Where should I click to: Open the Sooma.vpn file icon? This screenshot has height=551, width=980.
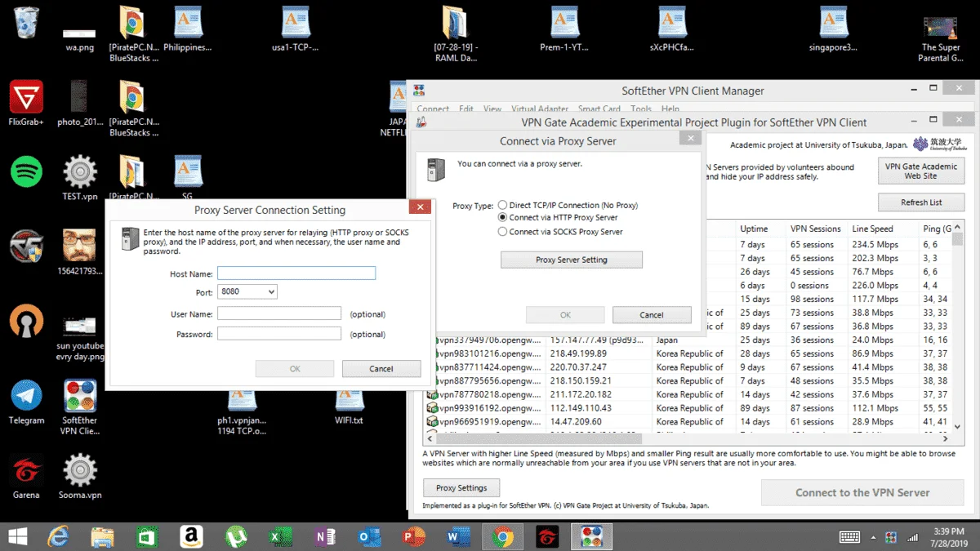pyautogui.click(x=79, y=478)
